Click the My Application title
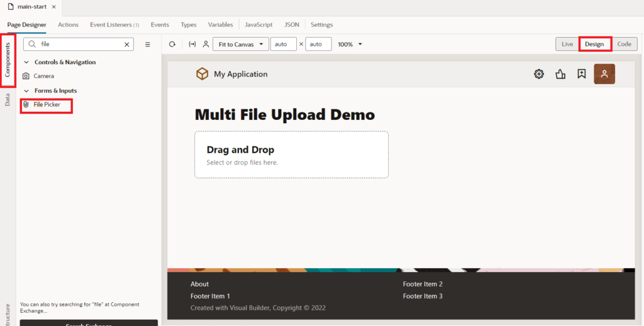The image size is (644, 326). click(x=241, y=74)
